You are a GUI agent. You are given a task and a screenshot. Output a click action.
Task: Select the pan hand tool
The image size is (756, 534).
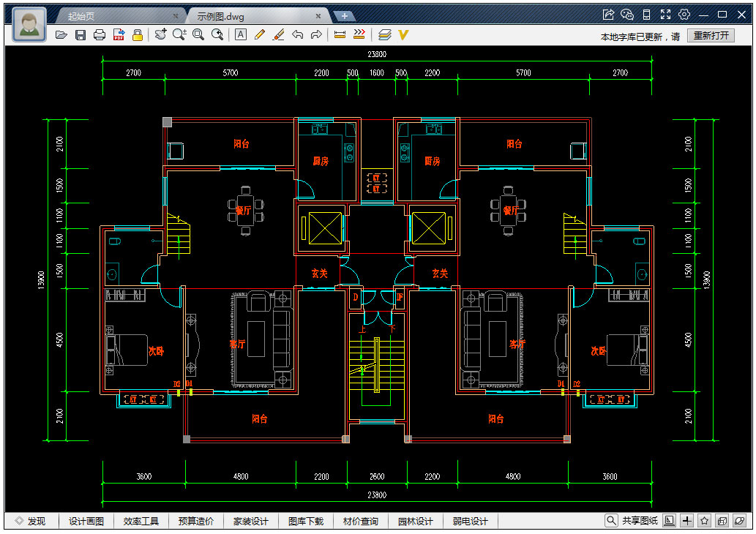[x=160, y=34]
